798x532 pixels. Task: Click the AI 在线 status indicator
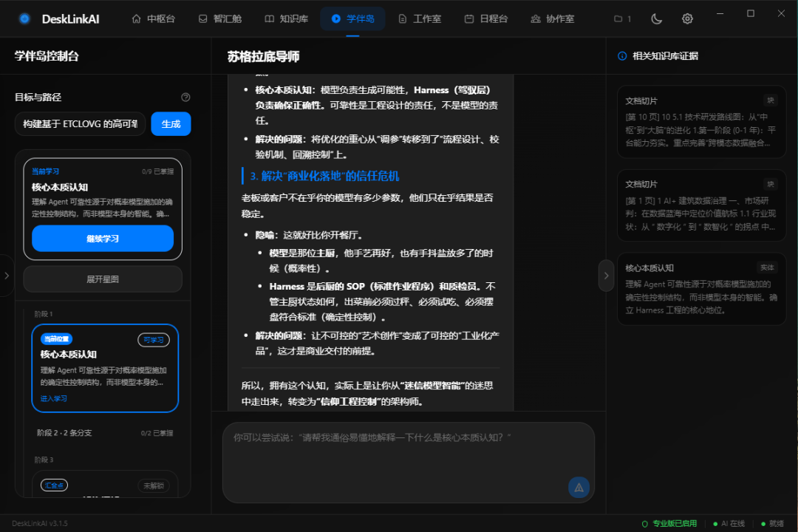[729, 523]
